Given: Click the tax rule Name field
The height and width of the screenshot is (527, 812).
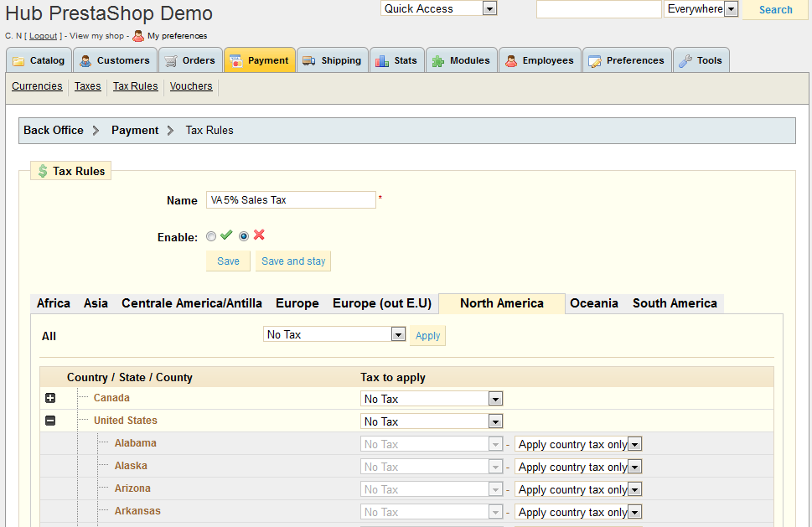Looking at the screenshot, I should coord(291,200).
